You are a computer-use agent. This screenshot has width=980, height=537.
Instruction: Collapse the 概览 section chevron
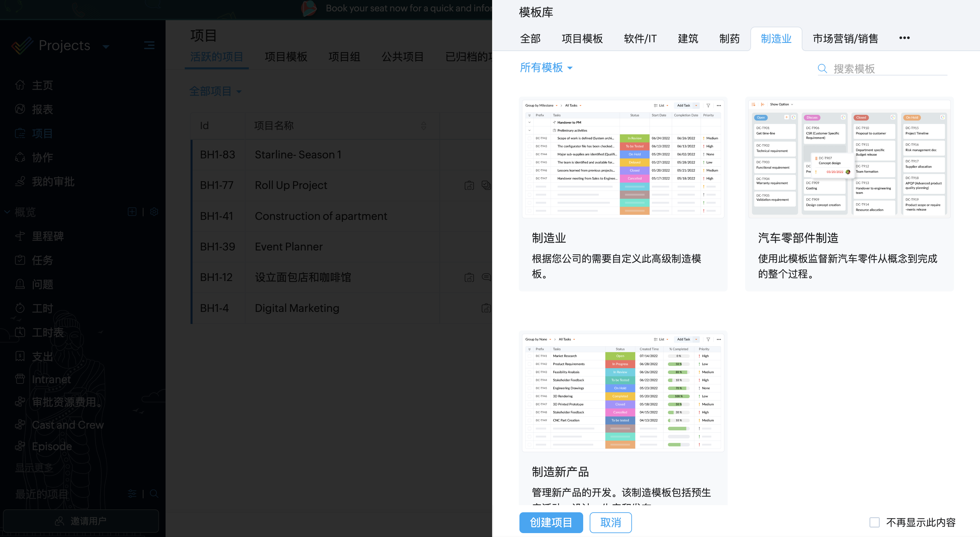7,212
